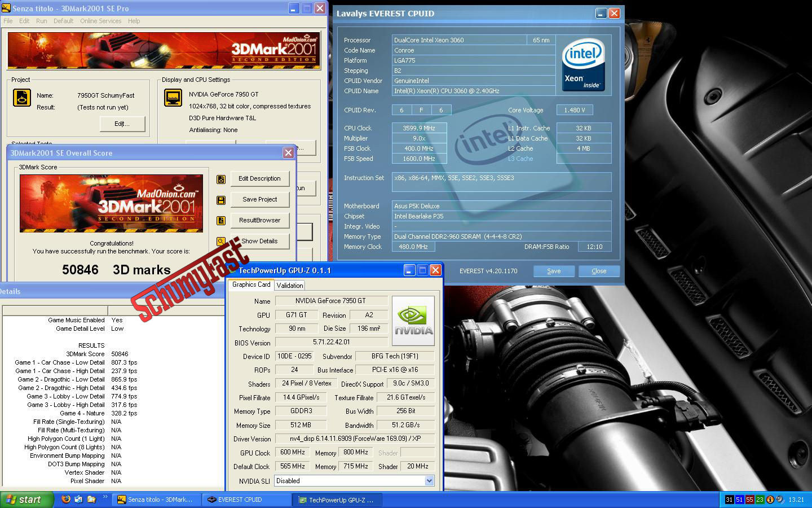Click Save in the EVEREST CPUID window

click(554, 271)
